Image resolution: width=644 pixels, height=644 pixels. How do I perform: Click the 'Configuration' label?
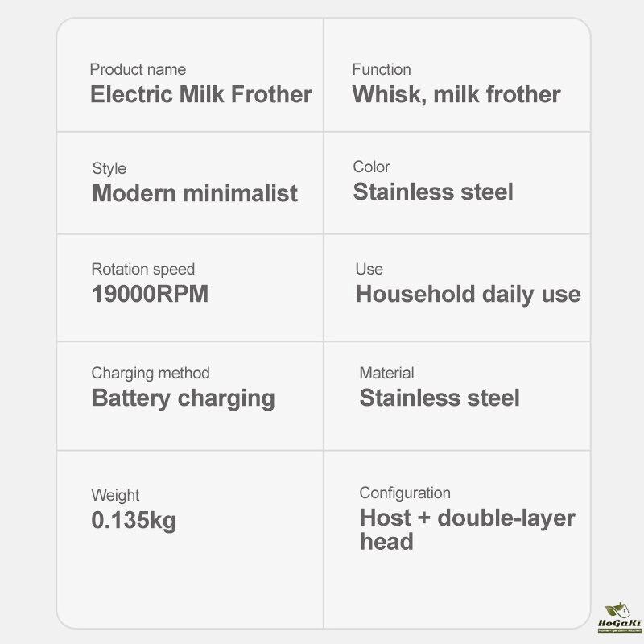[405, 493]
